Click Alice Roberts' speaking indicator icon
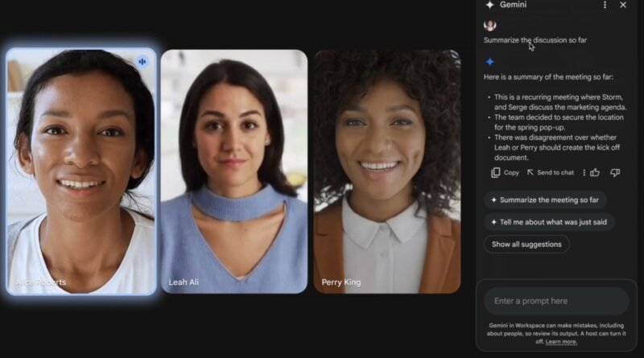 click(142, 62)
